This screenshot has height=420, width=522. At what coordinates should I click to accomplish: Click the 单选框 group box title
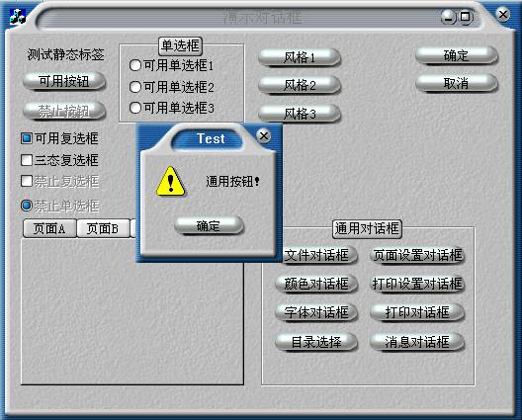coord(180,45)
